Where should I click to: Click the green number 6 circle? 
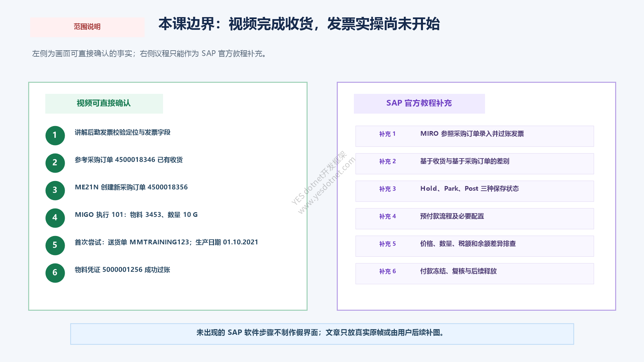[x=55, y=273]
